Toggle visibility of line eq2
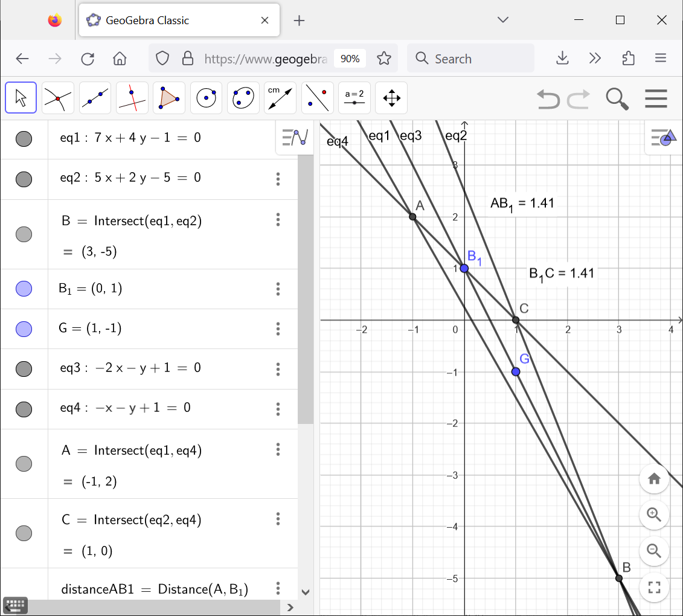 pos(24,179)
